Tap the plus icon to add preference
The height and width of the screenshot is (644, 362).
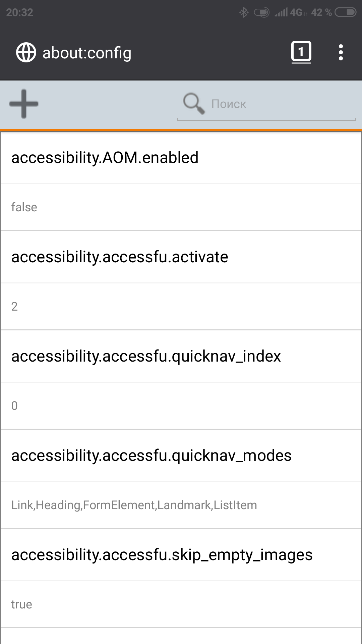coord(24,104)
